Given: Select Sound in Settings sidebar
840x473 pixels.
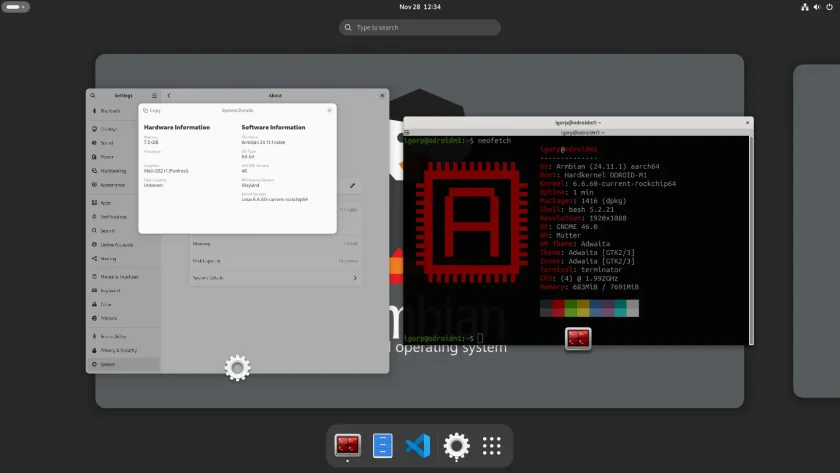Looking at the screenshot, I should tap(123, 143).
